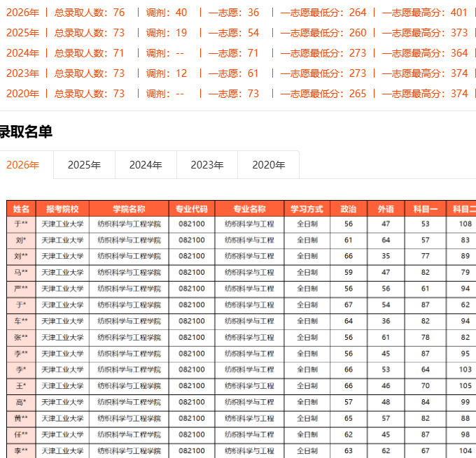The image size is (476, 458).
Task: Click 082100 code in the 车** row
Action: [x=192, y=321]
